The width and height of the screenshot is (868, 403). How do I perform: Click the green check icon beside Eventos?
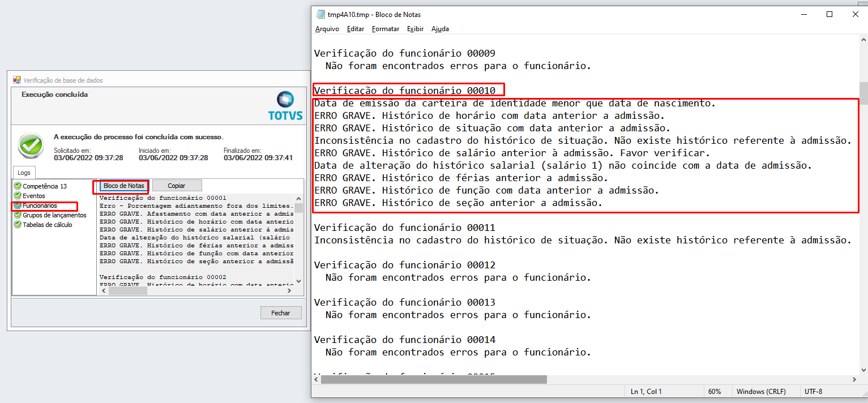[18, 196]
